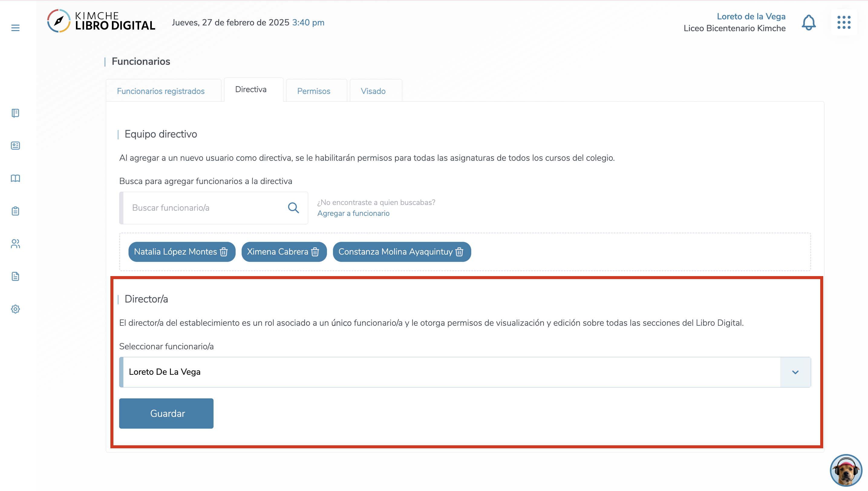Open the open-book sidebar icon
868x491 pixels.
(15, 178)
